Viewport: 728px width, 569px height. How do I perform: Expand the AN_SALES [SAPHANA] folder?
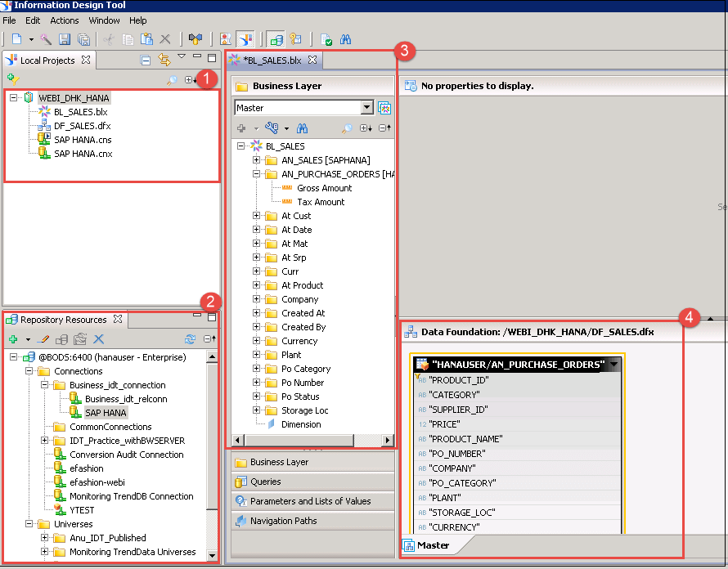point(257,160)
